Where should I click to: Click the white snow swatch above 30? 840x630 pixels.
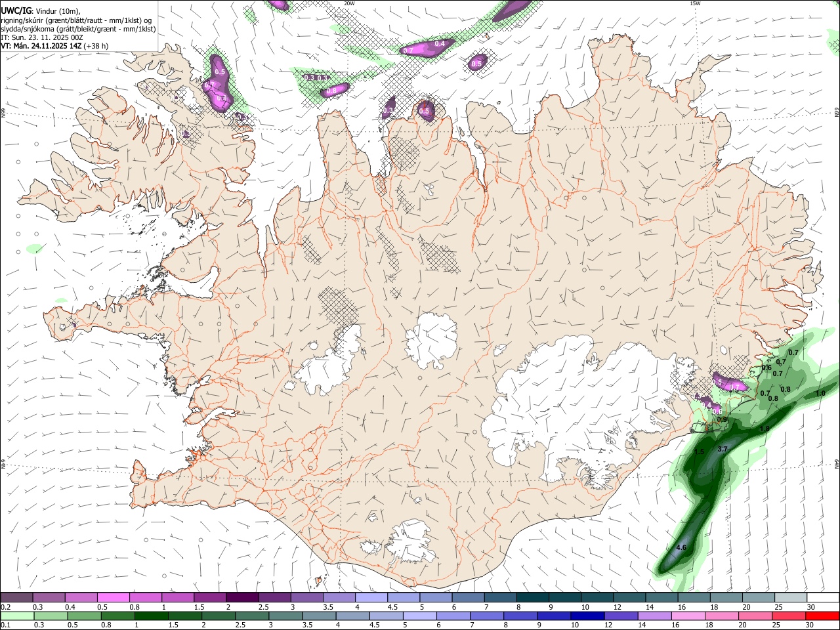[x=822, y=597]
